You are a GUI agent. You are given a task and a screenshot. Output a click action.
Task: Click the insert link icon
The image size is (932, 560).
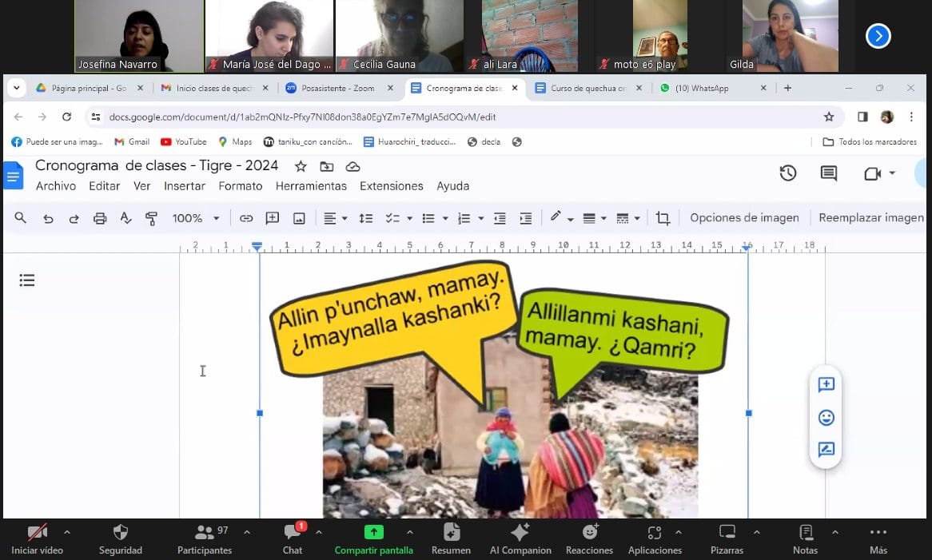click(x=246, y=218)
